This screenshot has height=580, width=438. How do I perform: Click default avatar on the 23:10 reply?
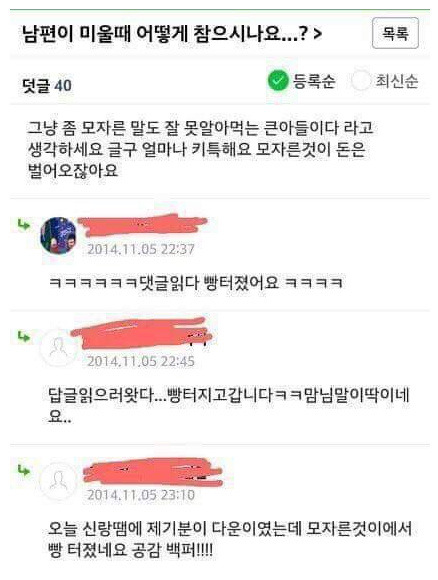58,481
